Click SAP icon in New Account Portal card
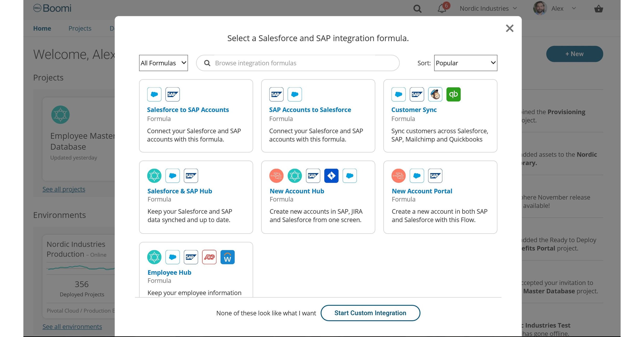 (x=435, y=176)
